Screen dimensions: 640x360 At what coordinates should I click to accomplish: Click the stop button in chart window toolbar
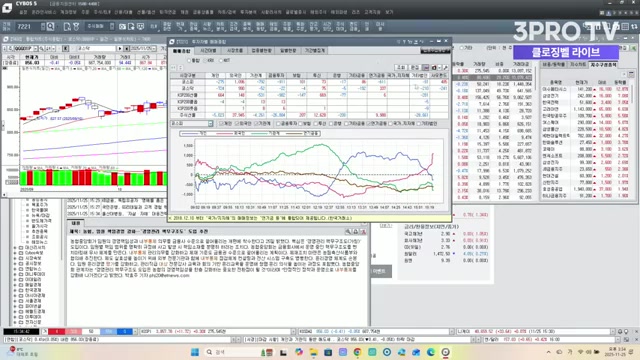(127, 48)
